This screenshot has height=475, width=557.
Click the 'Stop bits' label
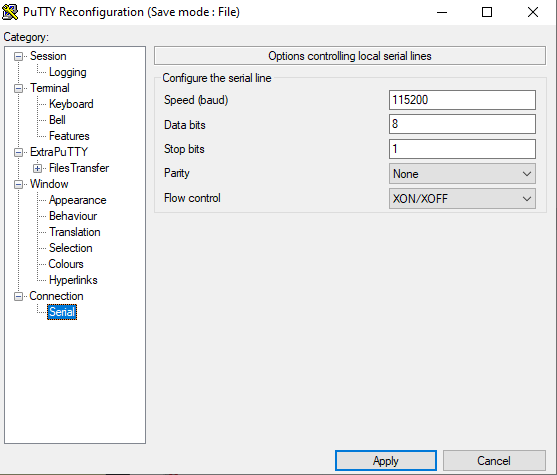point(184,149)
